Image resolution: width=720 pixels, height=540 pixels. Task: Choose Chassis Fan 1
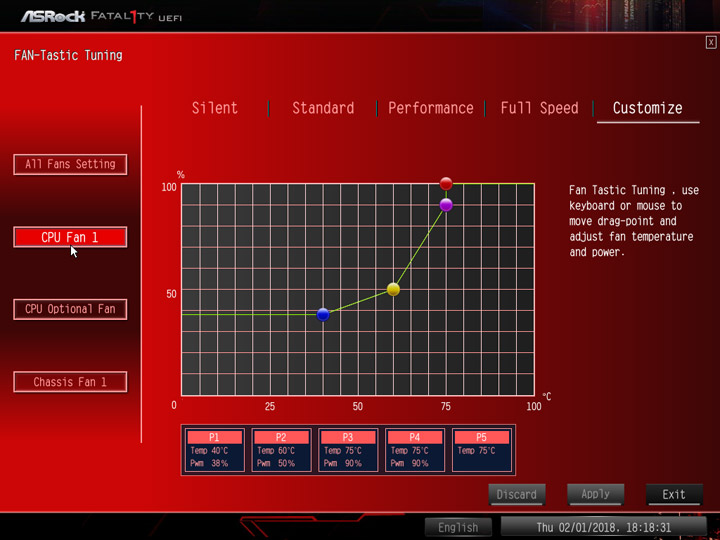(x=70, y=382)
